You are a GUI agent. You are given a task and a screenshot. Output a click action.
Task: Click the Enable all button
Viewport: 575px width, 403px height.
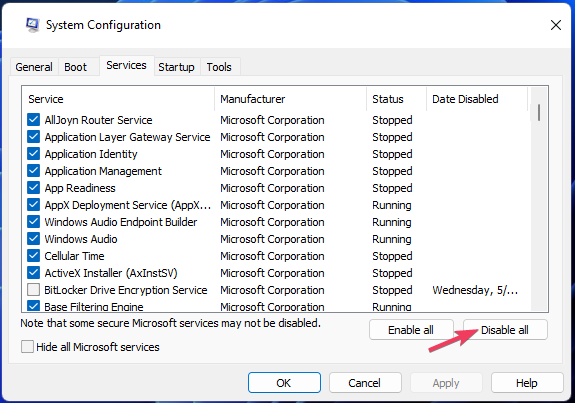pos(411,330)
